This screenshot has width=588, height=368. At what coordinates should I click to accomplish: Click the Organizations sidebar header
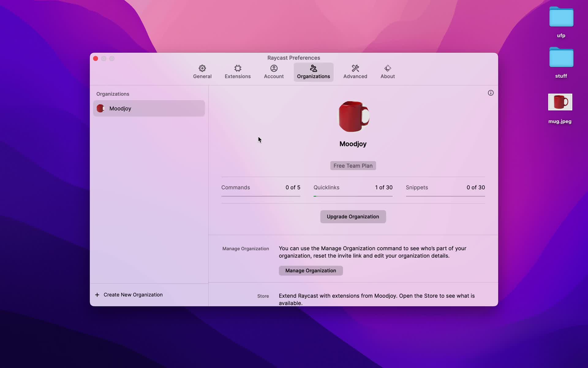(x=113, y=94)
